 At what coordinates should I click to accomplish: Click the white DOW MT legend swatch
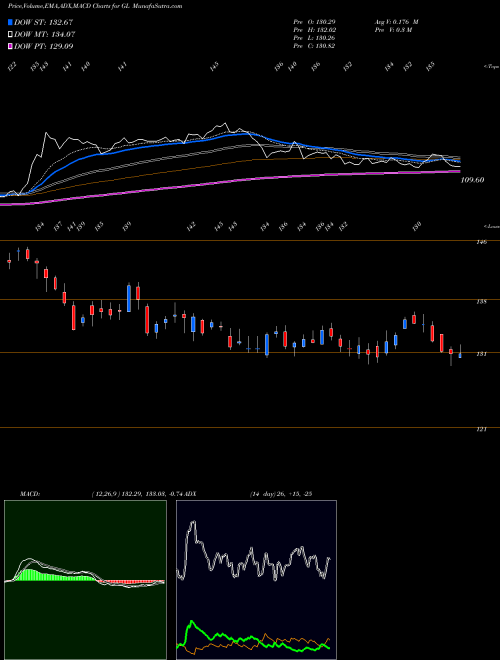click(x=10, y=35)
